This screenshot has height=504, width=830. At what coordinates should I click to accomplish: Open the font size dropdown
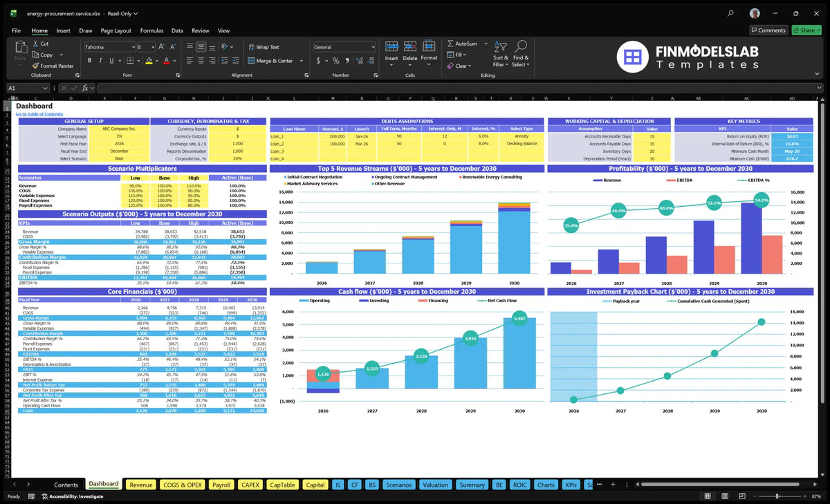coord(152,47)
